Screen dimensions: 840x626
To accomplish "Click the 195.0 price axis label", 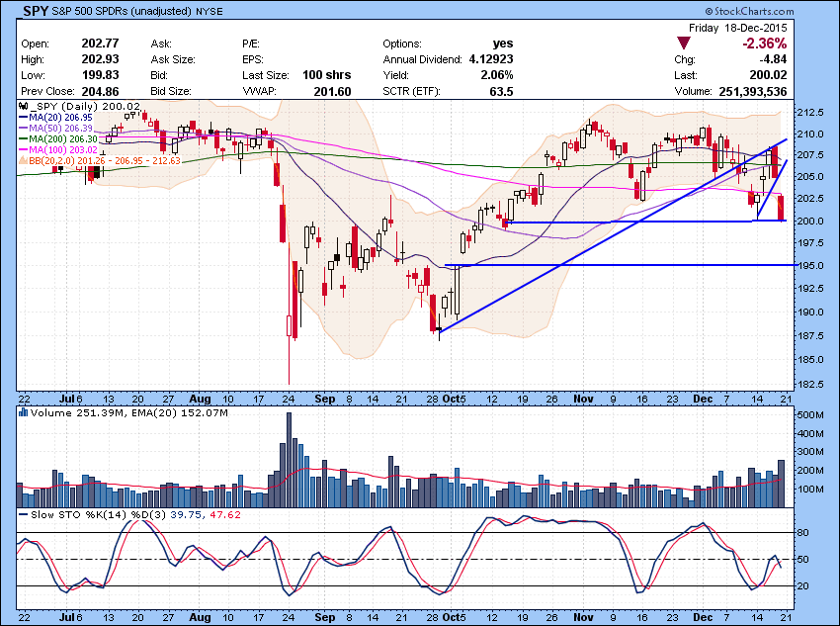I will [810, 265].
